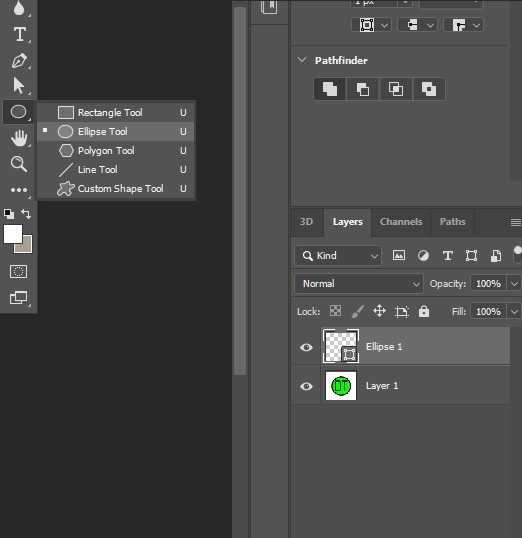Click the Unite shapes Pathfinder button
522x538 pixels.
click(x=330, y=89)
